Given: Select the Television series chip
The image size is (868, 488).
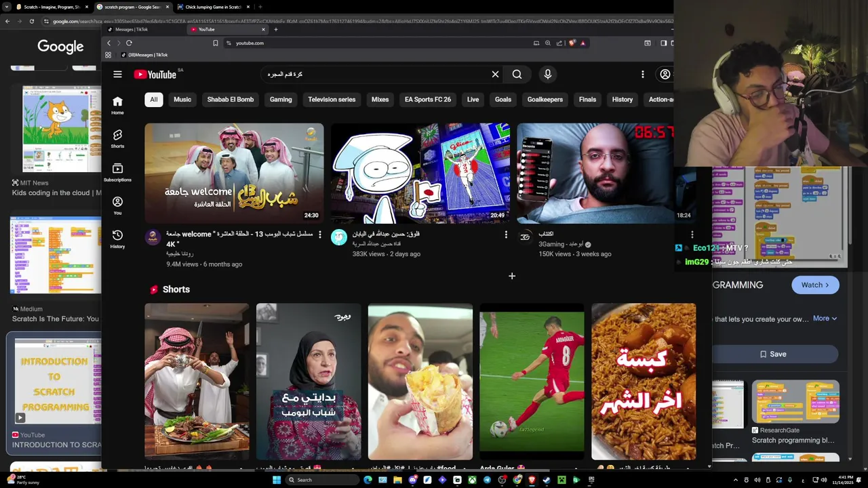Looking at the screenshot, I should [x=332, y=100].
